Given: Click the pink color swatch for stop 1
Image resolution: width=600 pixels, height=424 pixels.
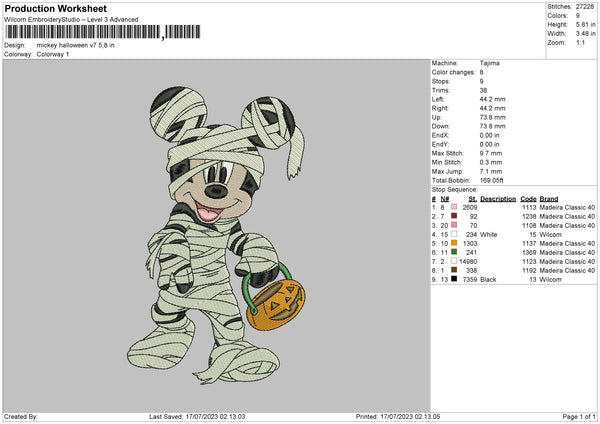Looking at the screenshot, I should click(x=456, y=207).
